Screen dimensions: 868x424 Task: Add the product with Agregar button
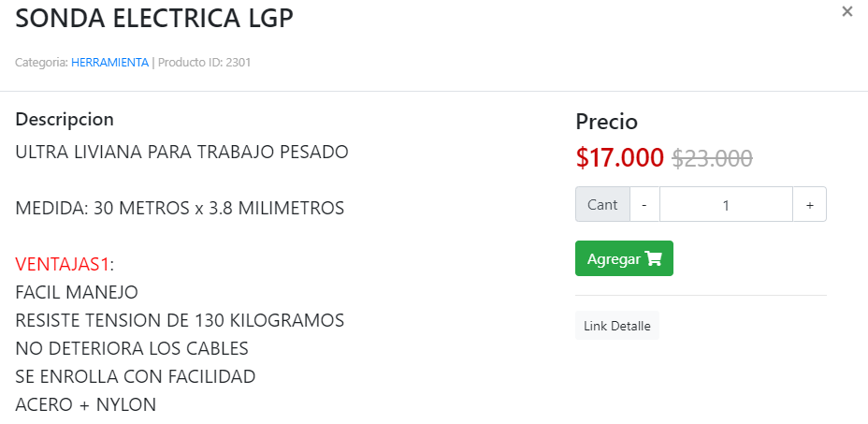[625, 258]
